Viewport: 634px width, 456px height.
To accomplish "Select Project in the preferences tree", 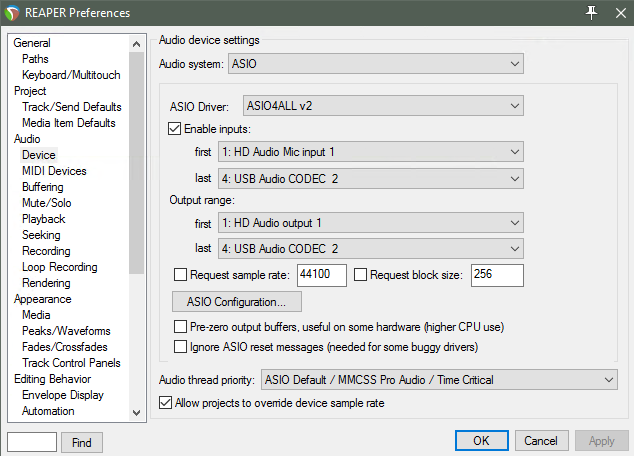I will click(30, 91).
